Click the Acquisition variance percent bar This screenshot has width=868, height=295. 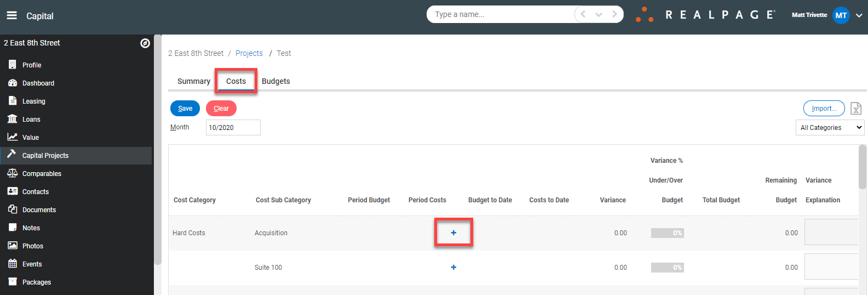pyautogui.click(x=667, y=233)
